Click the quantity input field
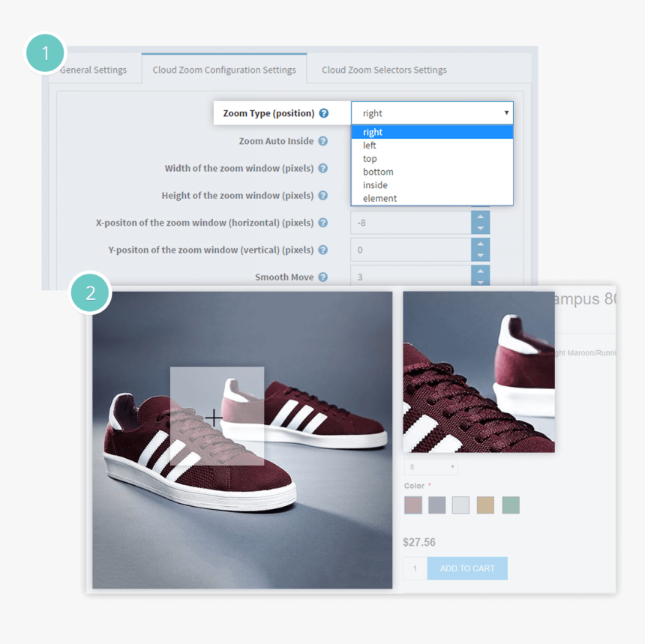The image size is (645, 644). 415,568
